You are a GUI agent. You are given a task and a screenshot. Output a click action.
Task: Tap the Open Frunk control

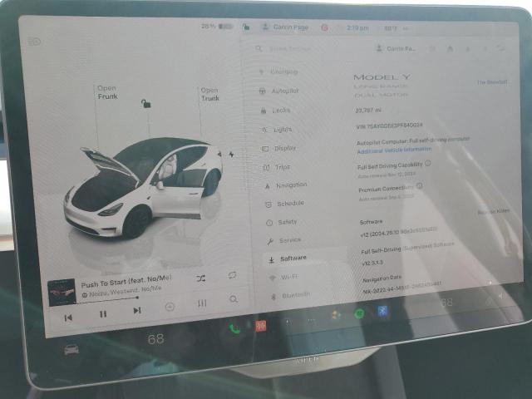click(x=107, y=92)
